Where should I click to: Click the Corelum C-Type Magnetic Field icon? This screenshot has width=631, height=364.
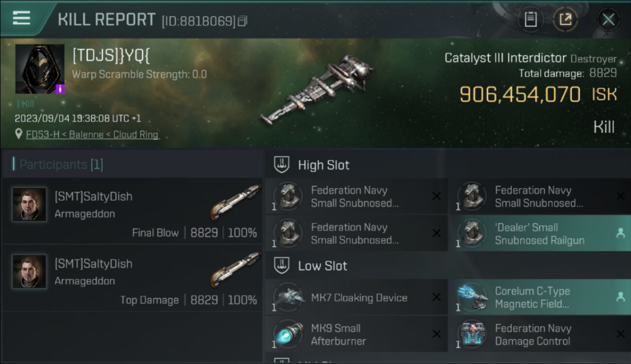tap(472, 298)
